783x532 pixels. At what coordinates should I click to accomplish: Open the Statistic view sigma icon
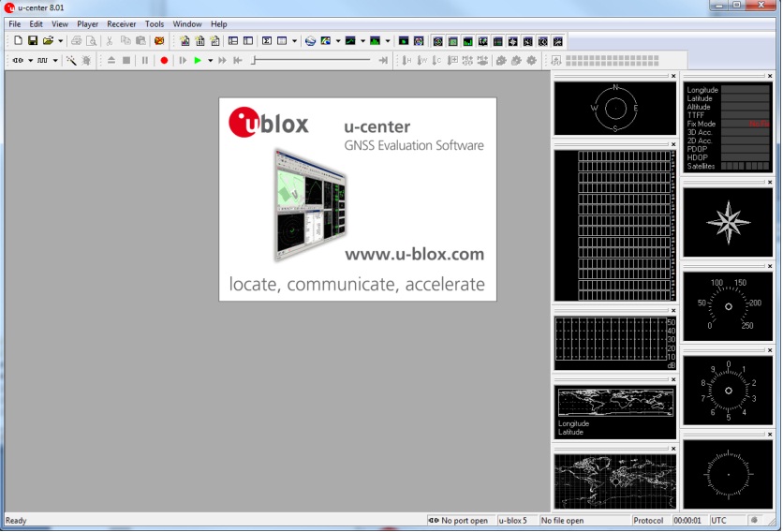point(267,41)
